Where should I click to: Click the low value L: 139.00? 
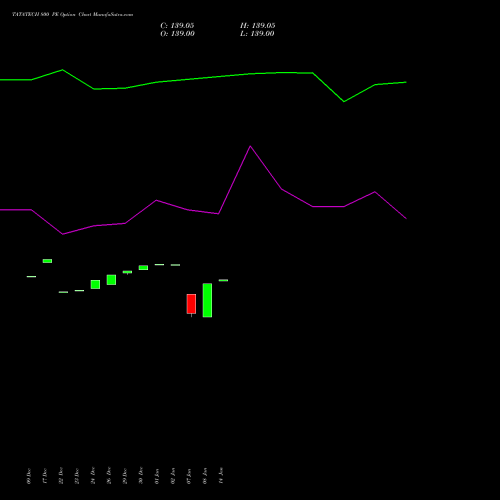(257, 34)
